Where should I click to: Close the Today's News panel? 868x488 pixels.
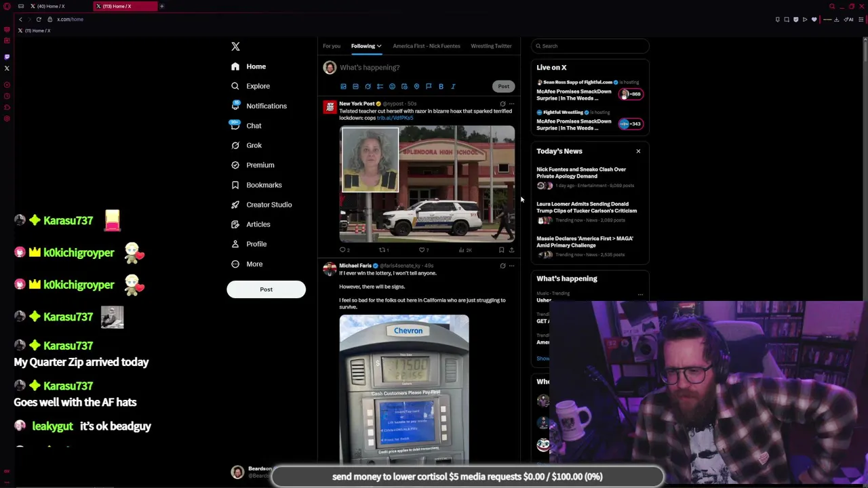(x=638, y=151)
